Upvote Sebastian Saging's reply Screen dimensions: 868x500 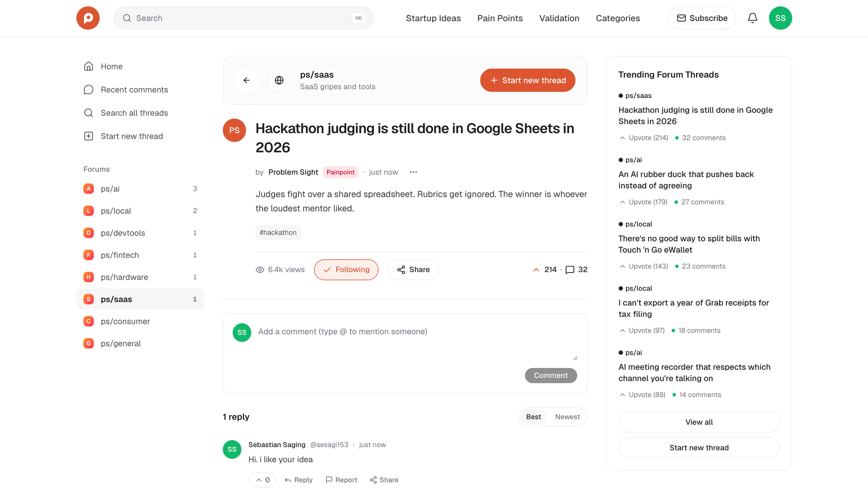pyautogui.click(x=262, y=480)
